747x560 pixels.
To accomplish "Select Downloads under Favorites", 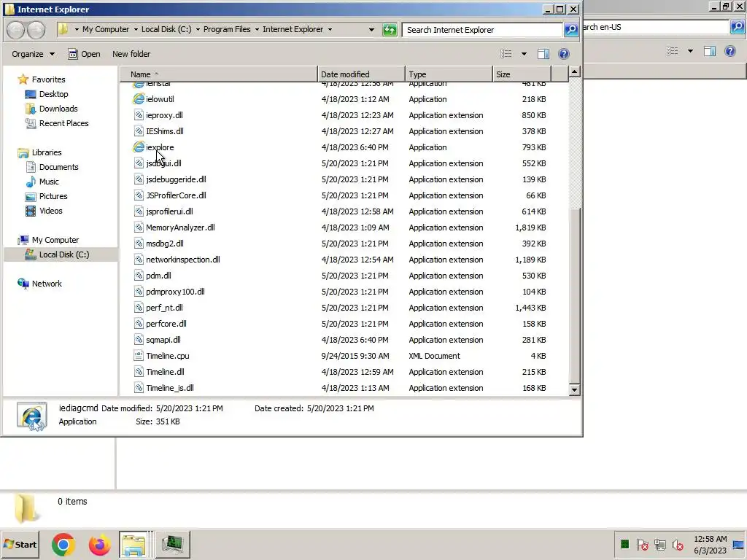I will 58,109.
